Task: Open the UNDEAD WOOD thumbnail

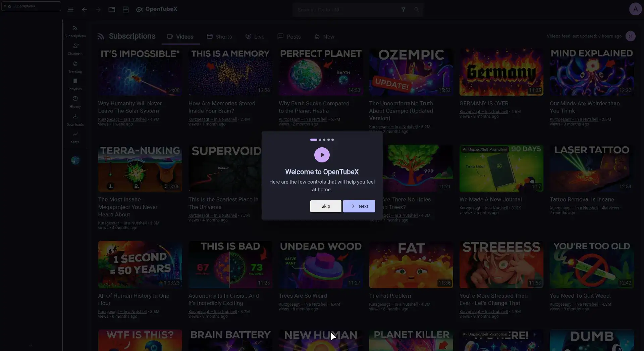Action: coord(321,264)
